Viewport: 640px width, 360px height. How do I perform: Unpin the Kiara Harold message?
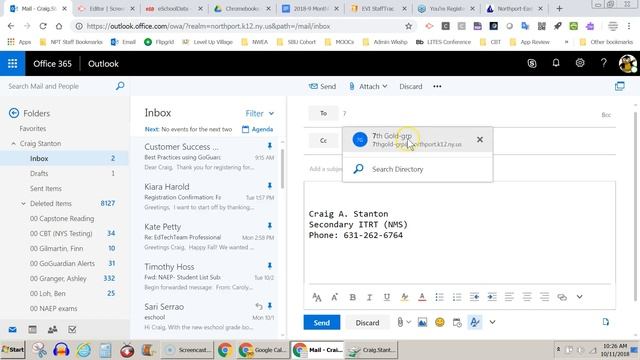click(x=269, y=186)
